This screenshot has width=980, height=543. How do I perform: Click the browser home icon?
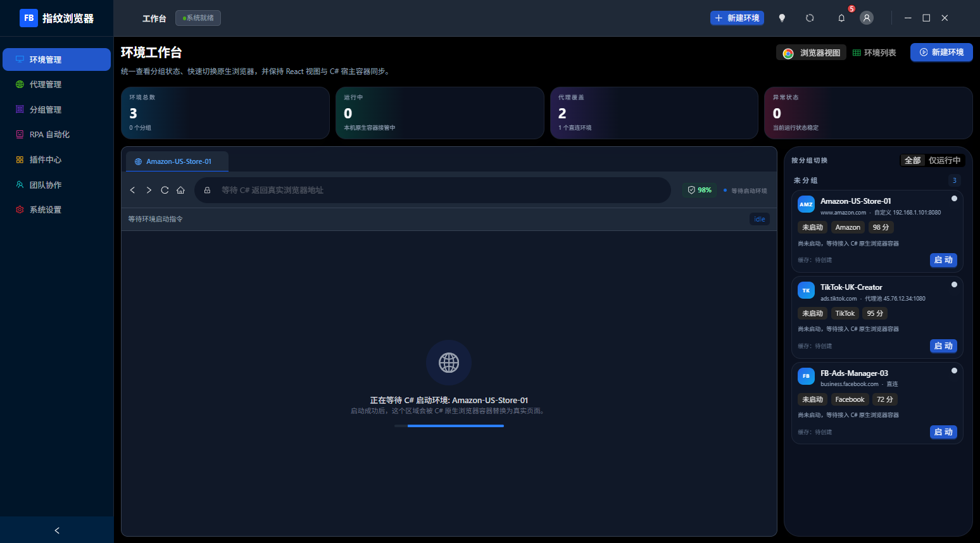point(180,190)
